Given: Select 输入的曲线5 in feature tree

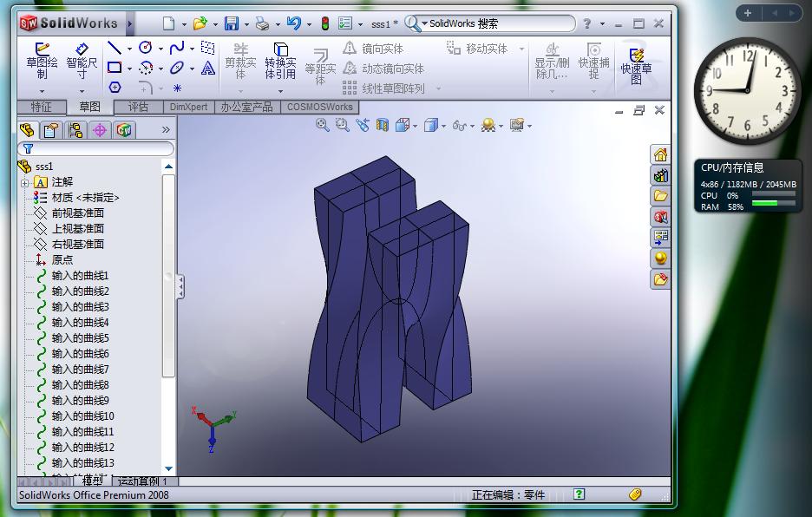Looking at the screenshot, I should point(81,337).
